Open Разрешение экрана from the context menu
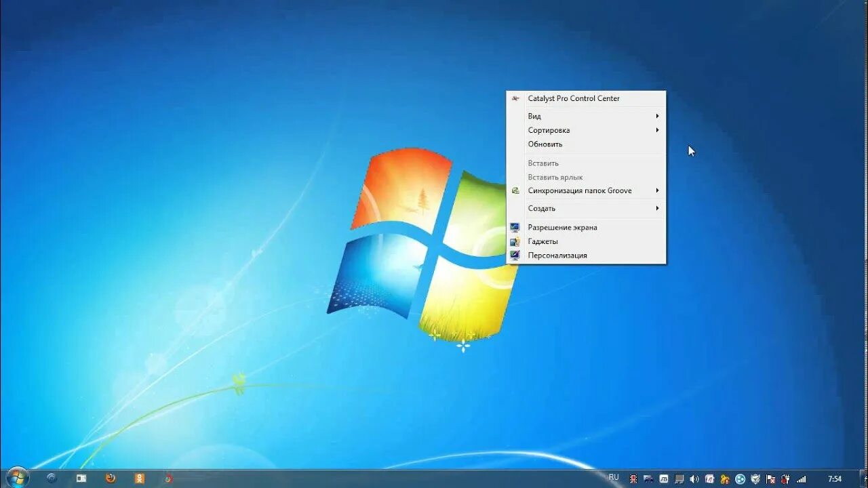The width and height of the screenshot is (868, 488). tap(586, 227)
